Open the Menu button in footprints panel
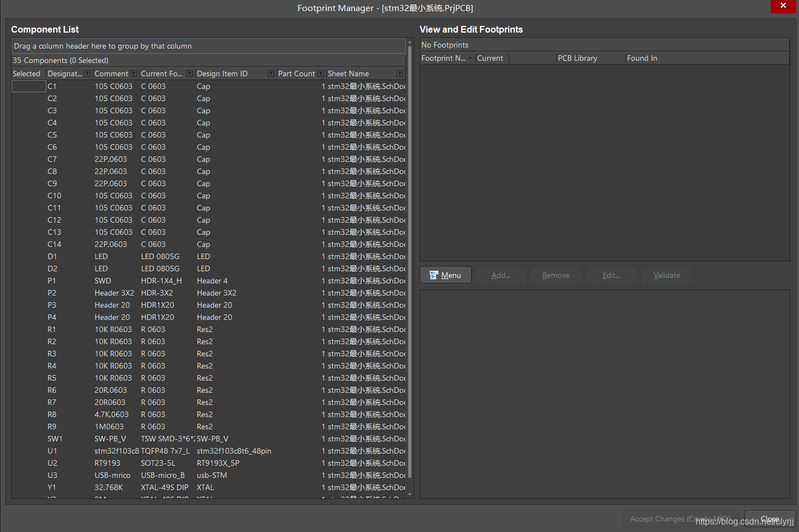Screen dimensions: 799x532 pyautogui.click(x=446, y=275)
